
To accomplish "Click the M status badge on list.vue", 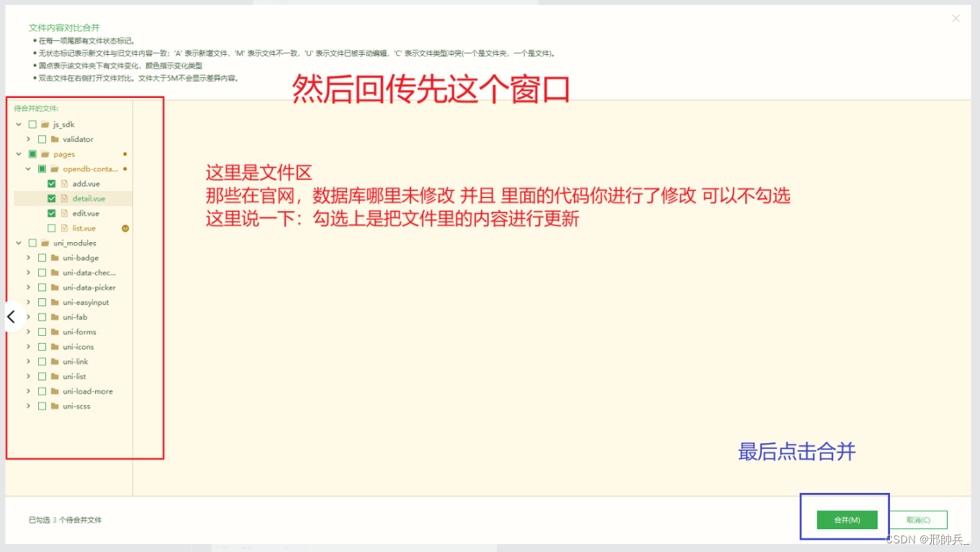I will pyautogui.click(x=124, y=228).
